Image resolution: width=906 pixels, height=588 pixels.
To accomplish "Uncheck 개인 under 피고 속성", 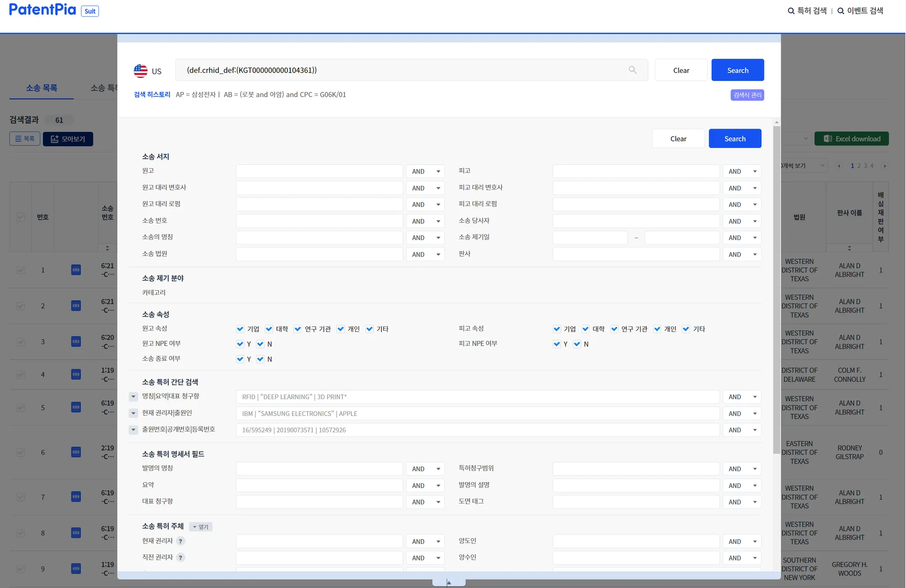I will coord(657,329).
